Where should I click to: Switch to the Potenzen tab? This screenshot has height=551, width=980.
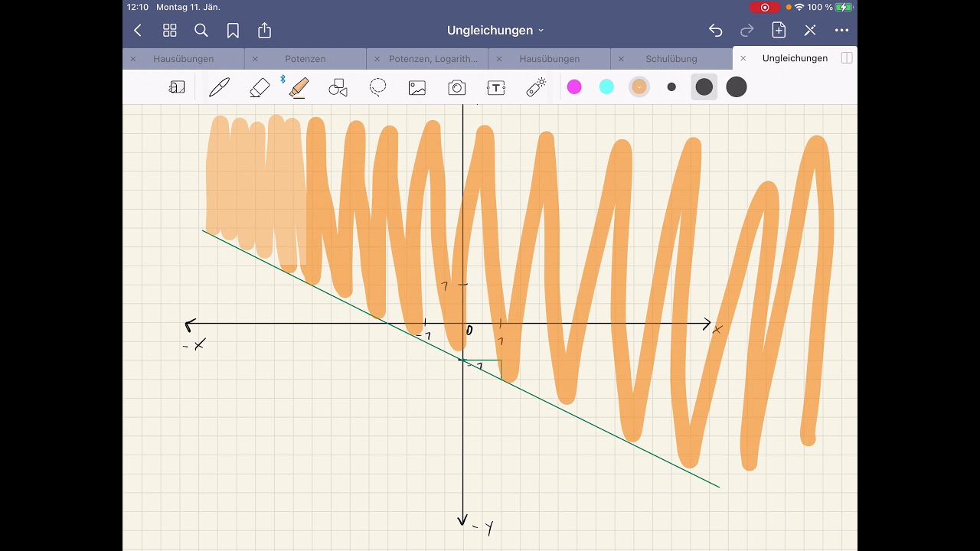coord(305,59)
